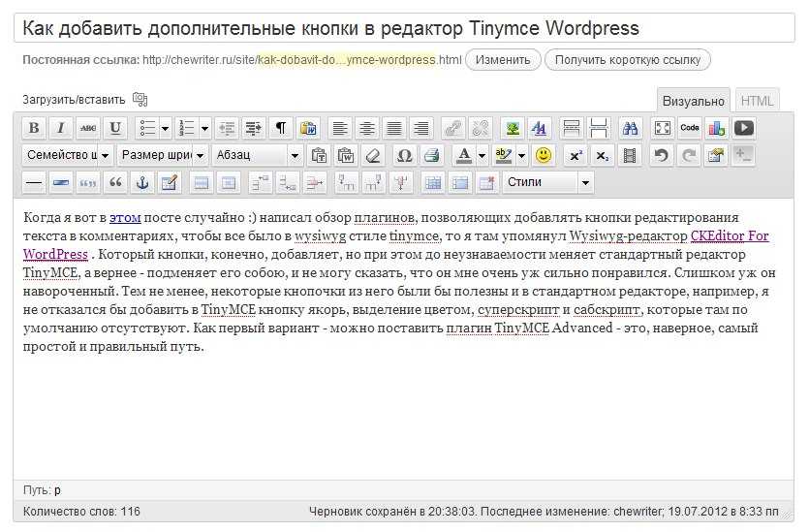809x532 pixels.
Task: Open the media upload icon near Загрузить/вставить
Action: pos(140,99)
